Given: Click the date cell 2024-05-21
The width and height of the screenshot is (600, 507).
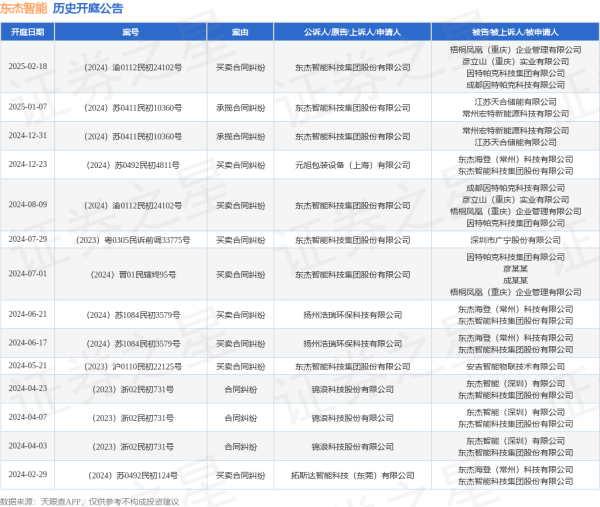Looking at the screenshot, I should tap(28, 366).
